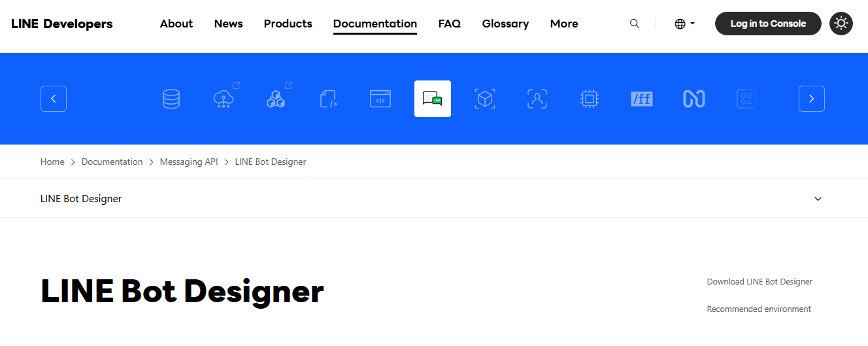This screenshot has height=346, width=868.
Task: Advance carousel with next arrow button
Action: [812, 99]
